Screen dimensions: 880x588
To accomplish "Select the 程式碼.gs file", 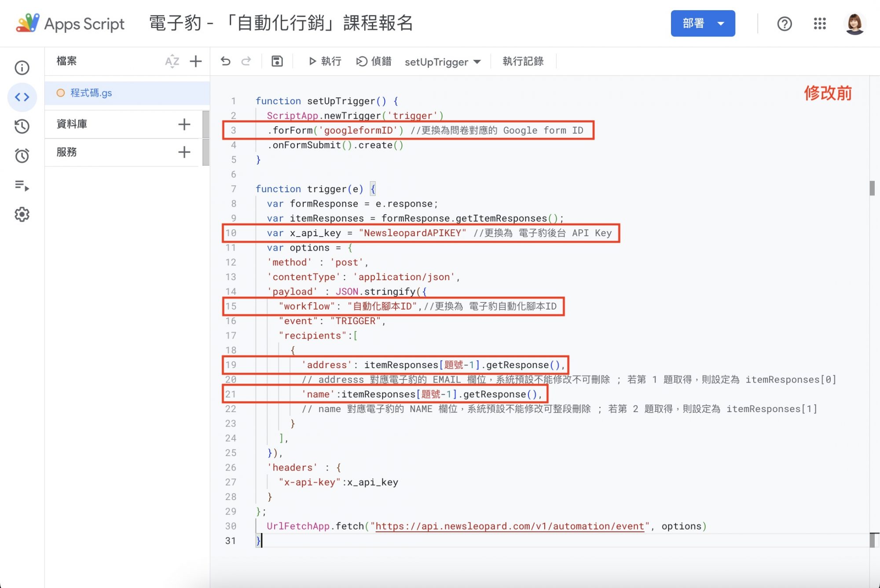I will (127, 93).
